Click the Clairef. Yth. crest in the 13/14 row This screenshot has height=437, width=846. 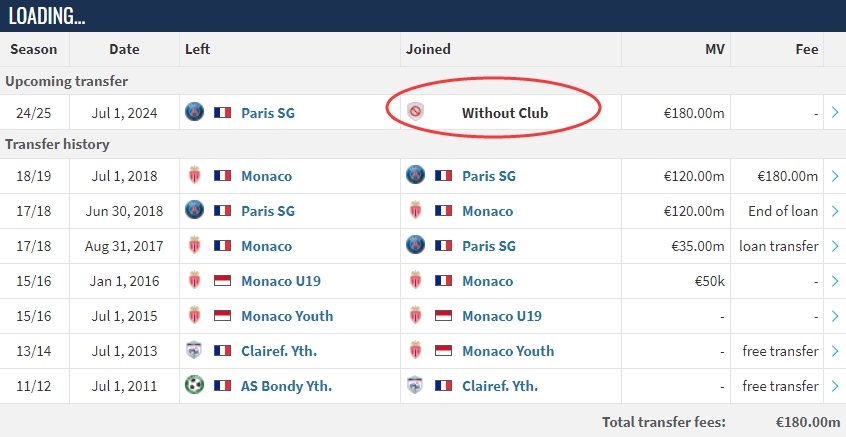point(194,351)
